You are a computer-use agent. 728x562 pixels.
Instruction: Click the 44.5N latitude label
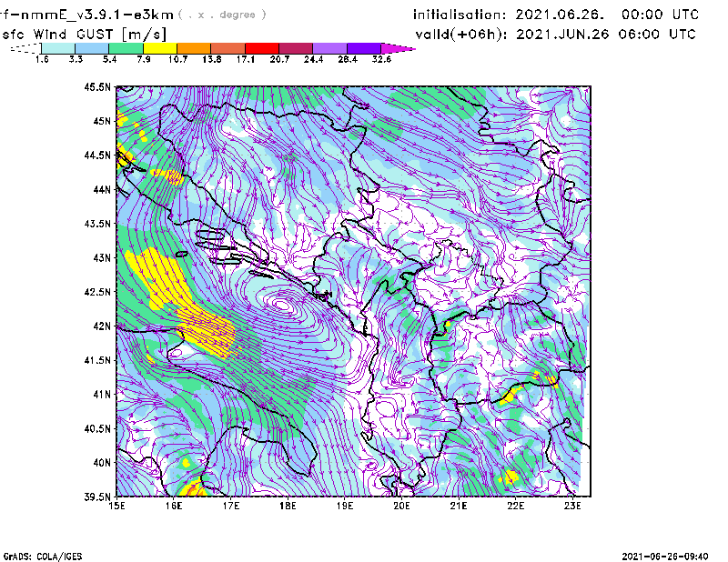point(97,155)
